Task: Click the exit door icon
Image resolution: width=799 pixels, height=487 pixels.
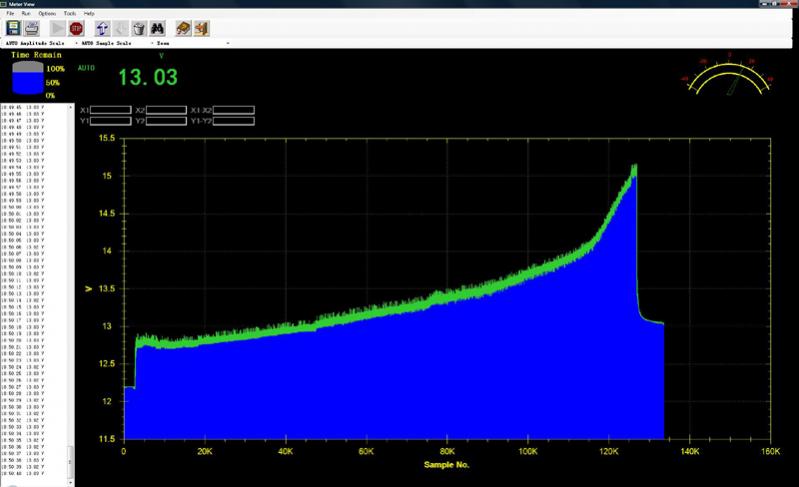Action: [201, 29]
